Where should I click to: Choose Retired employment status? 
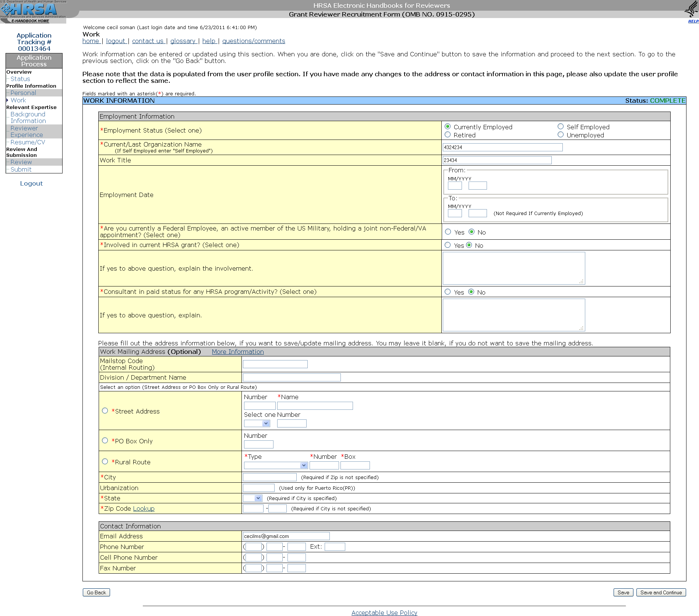(448, 135)
